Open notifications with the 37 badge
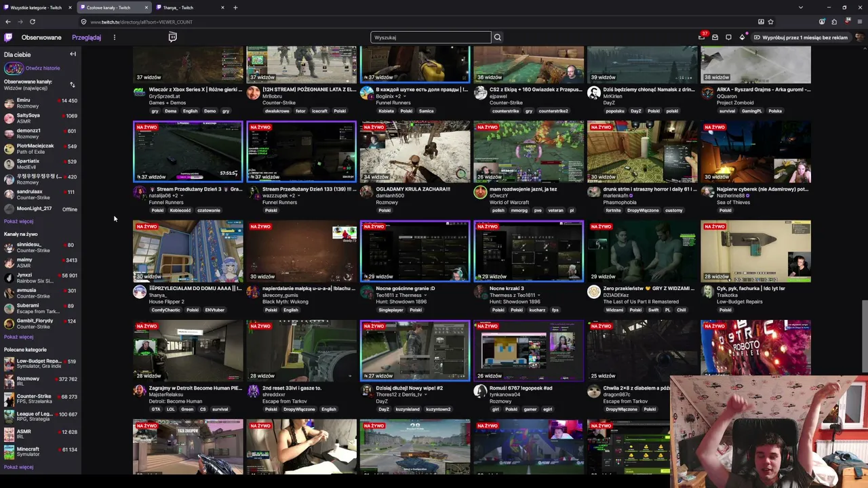 pos(702,37)
